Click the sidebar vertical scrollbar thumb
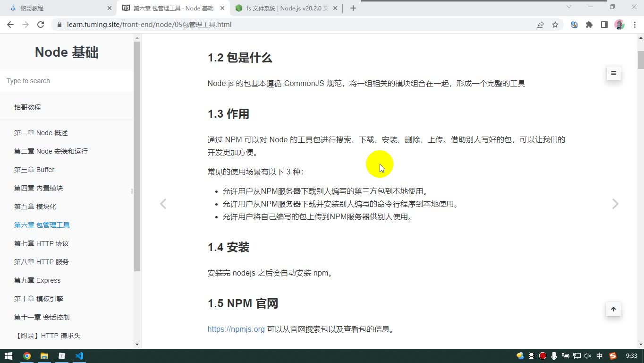The image size is (644, 363). click(x=137, y=156)
